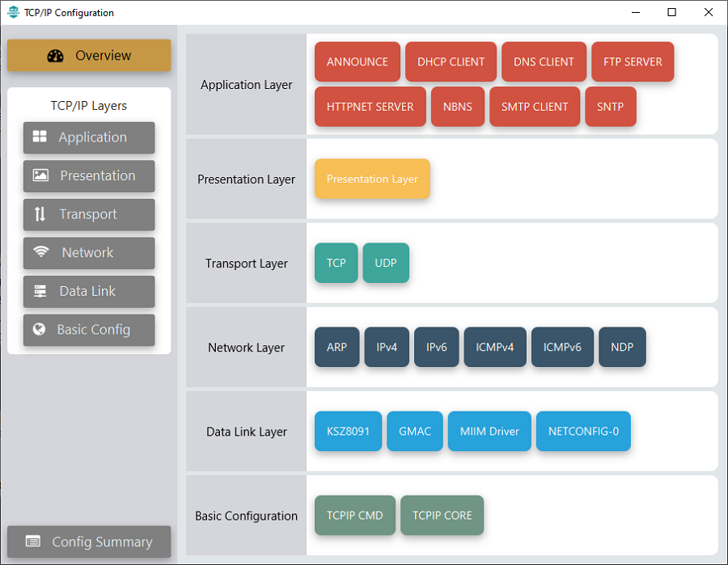Click the grid icon beside Application
This screenshot has height=565, width=728.
[x=40, y=137]
